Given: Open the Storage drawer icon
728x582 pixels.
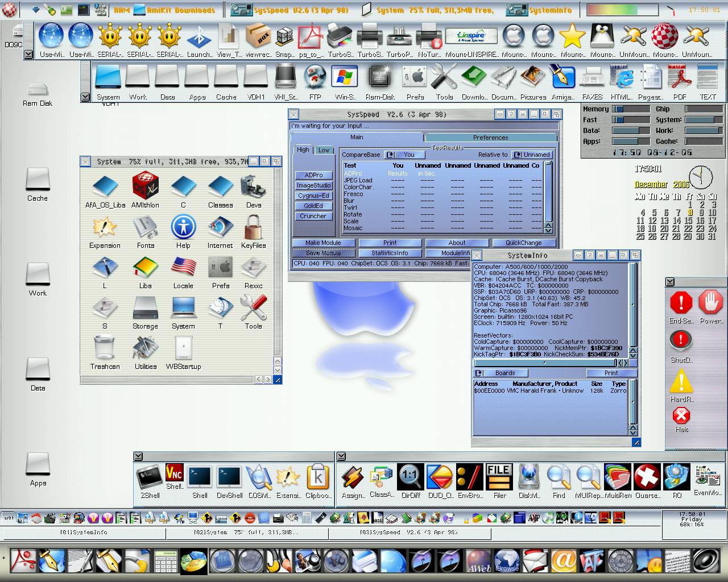Looking at the screenshot, I should pos(145,308).
